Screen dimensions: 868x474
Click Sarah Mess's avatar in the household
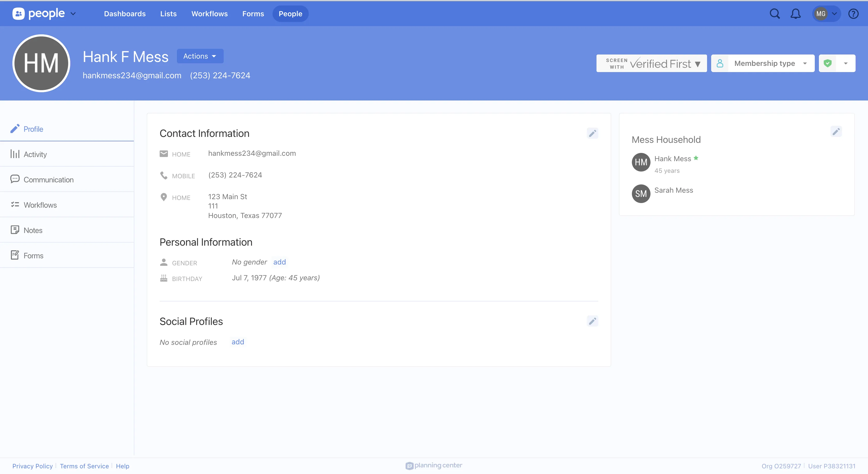641,194
